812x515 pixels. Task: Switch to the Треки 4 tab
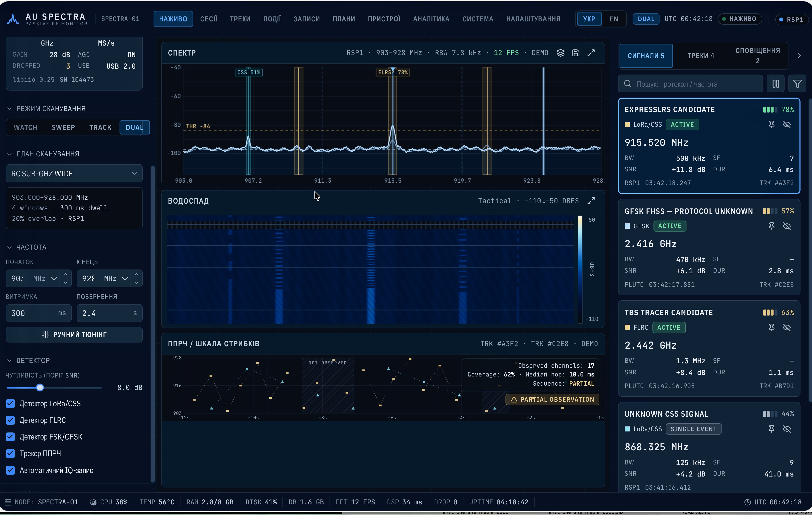701,56
